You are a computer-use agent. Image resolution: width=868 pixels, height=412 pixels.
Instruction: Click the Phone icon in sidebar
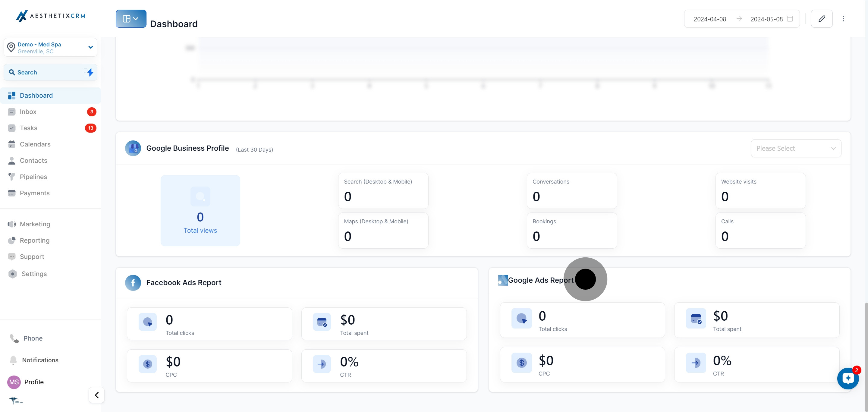coord(14,338)
